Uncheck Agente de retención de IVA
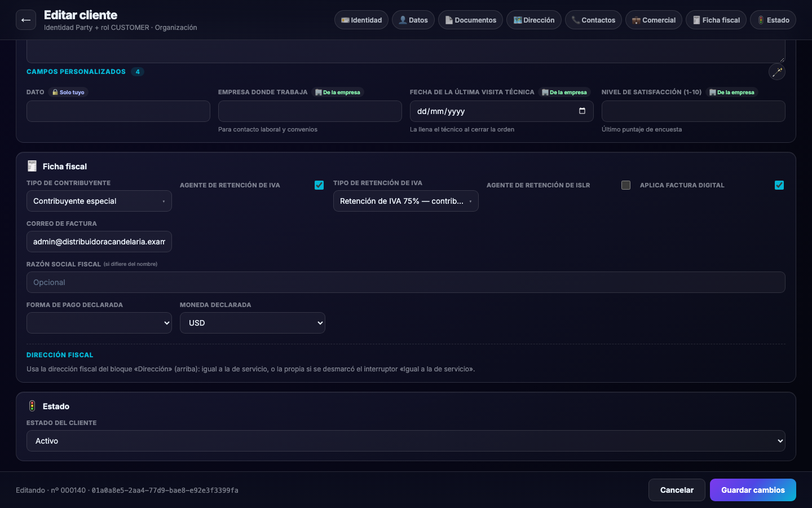Image resolution: width=812 pixels, height=508 pixels. (319, 185)
